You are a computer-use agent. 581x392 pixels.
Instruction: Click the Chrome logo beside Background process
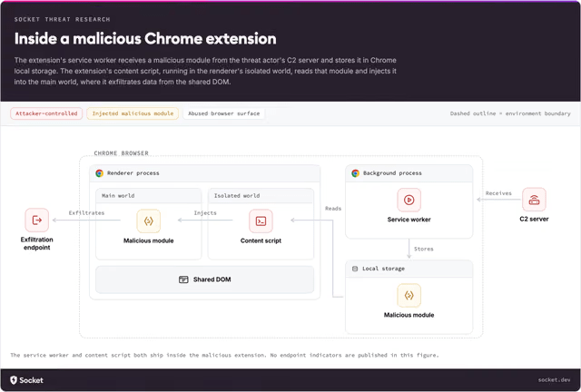click(x=355, y=173)
